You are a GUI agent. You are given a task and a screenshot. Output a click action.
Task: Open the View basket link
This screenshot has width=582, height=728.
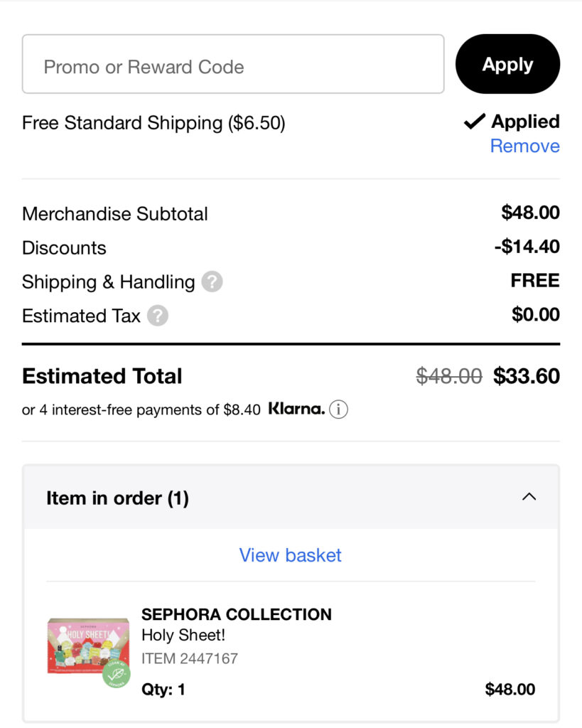[x=290, y=555]
